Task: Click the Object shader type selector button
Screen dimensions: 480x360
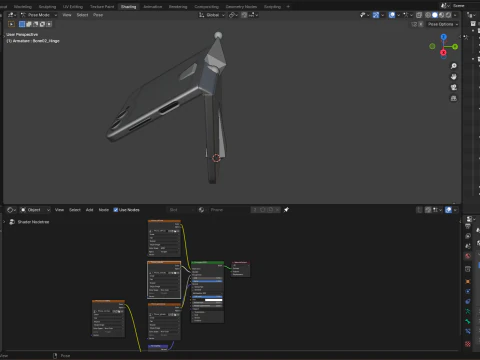Action: 35,210
